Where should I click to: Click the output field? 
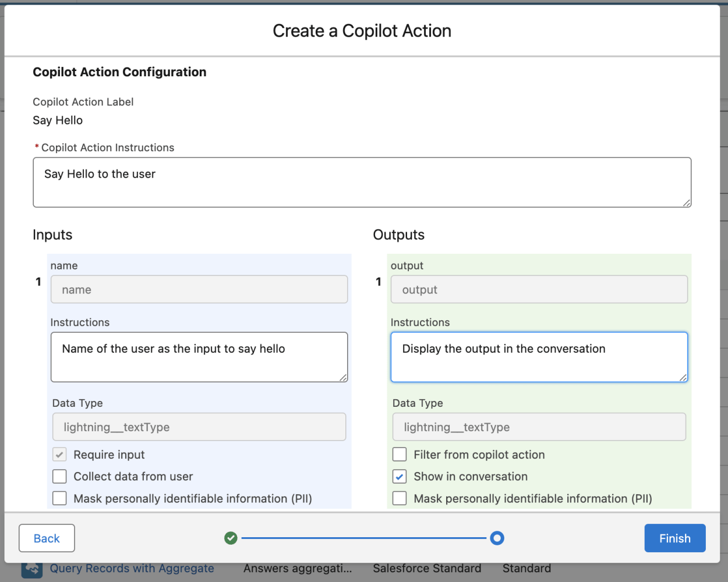pyautogui.click(x=539, y=289)
